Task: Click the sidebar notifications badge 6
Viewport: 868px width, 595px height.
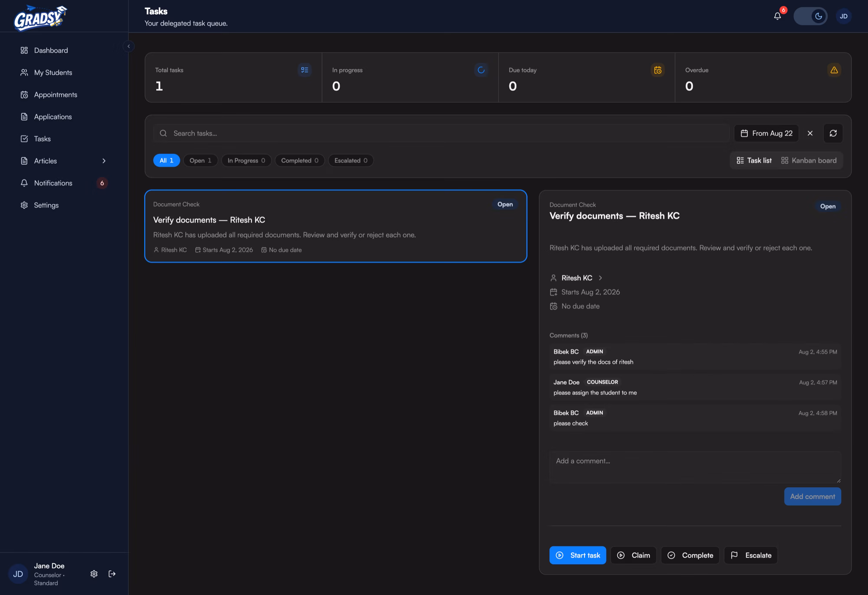Action: click(x=102, y=183)
